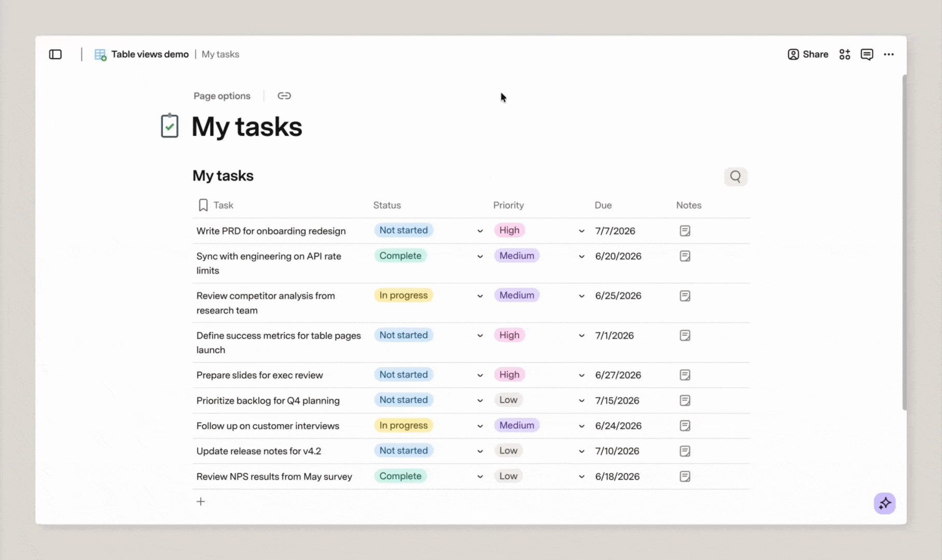Open notes icon for Sync with engineering row

coord(685,256)
